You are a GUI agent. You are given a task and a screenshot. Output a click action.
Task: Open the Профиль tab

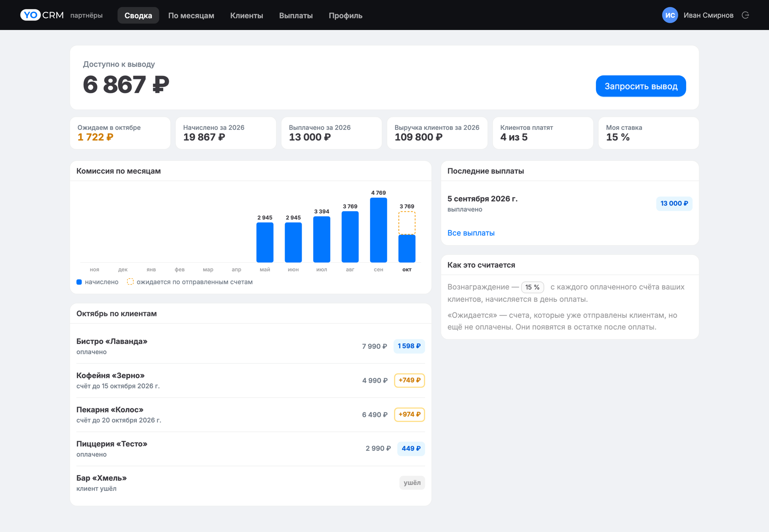tap(345, 15)
